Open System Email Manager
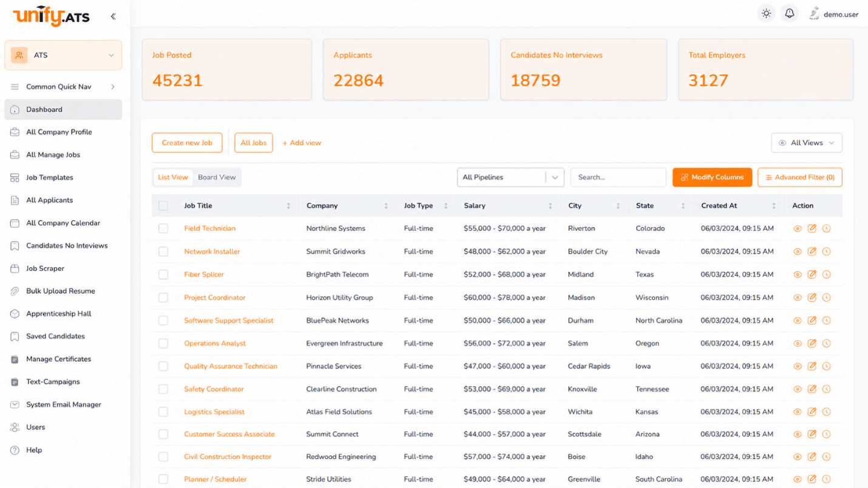The height and width of the screenshot is (488, 868). [63, 405]
